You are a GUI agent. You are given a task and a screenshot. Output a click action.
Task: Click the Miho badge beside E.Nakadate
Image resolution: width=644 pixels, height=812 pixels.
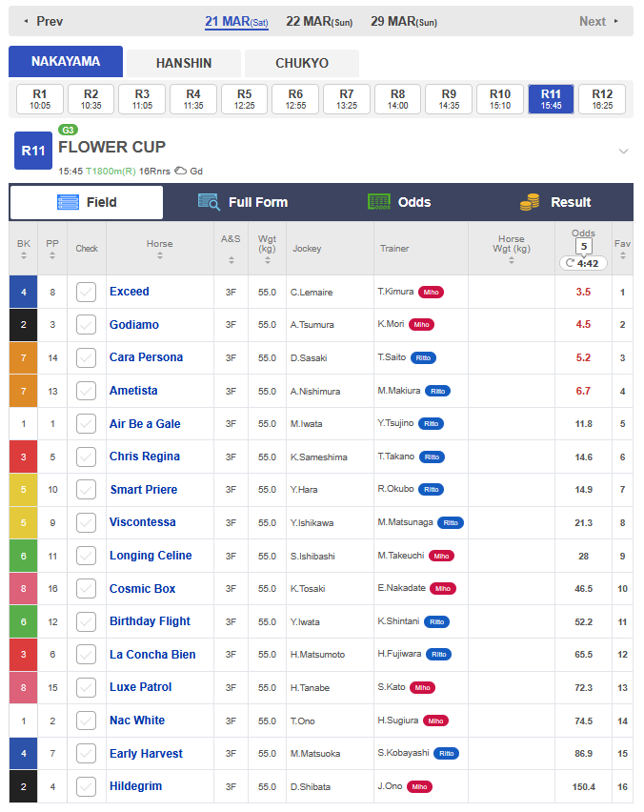pos(443,589)
